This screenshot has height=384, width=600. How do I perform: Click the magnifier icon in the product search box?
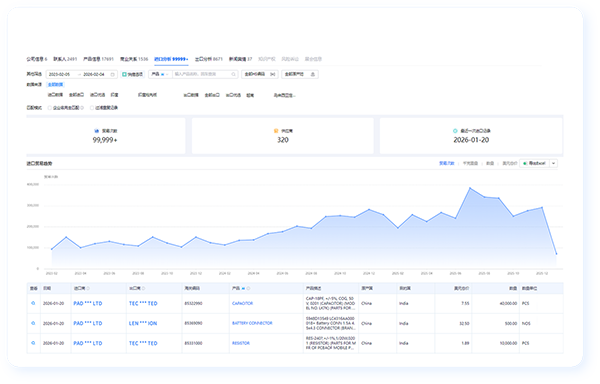(x=233, y=74)
